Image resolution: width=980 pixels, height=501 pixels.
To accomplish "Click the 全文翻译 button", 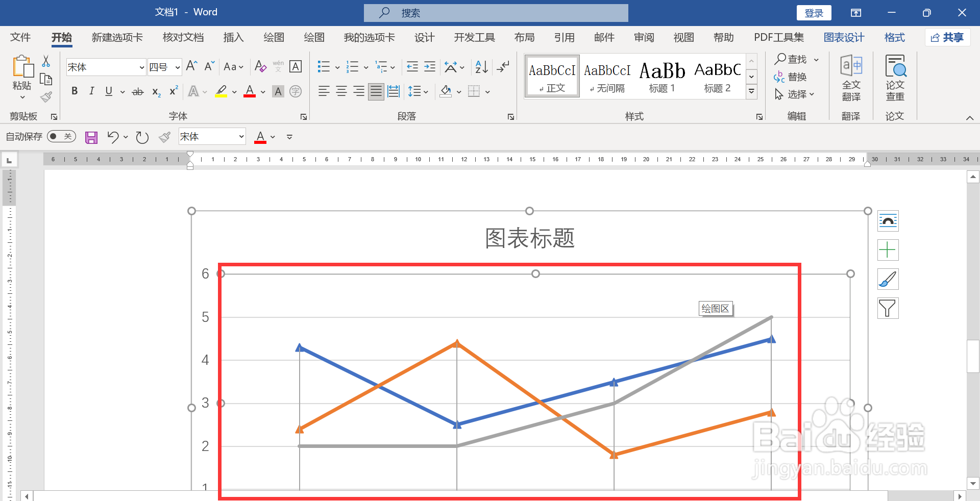I will (x=851, y=78).
